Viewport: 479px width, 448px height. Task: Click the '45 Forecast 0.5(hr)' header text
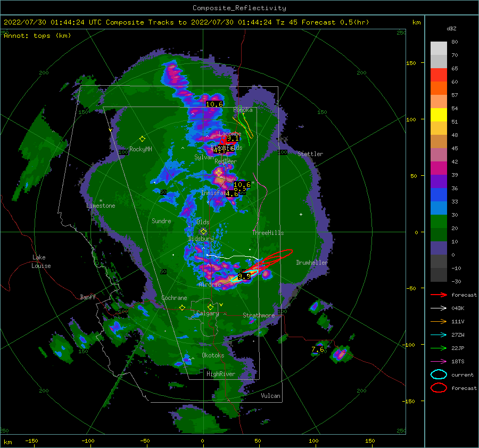329,22
